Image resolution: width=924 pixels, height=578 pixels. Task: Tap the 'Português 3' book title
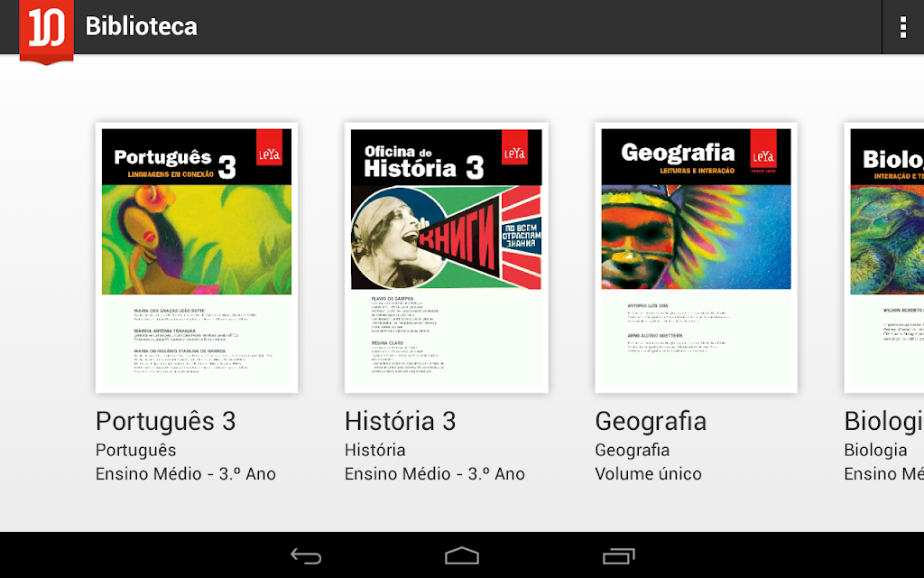coord(166,421)
